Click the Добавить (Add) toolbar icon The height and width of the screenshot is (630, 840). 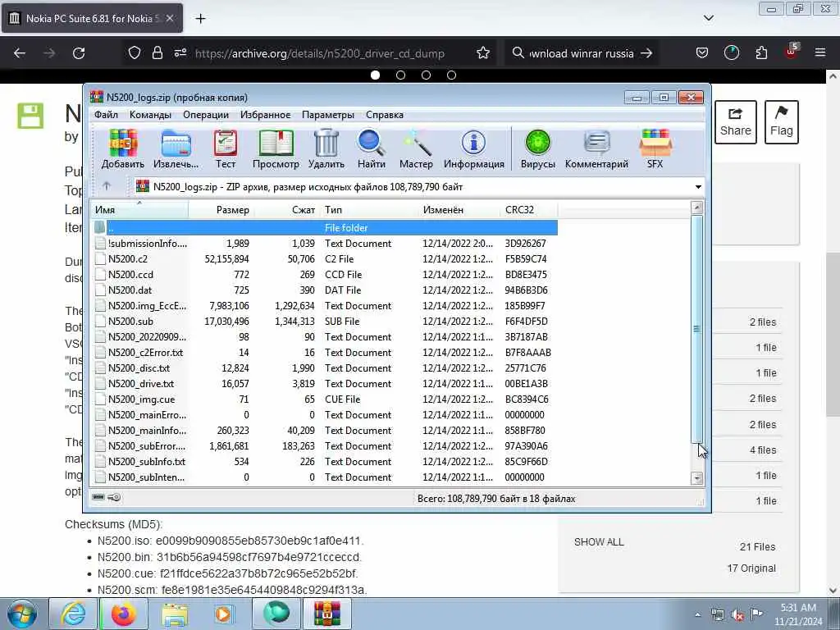click(123, 148)
